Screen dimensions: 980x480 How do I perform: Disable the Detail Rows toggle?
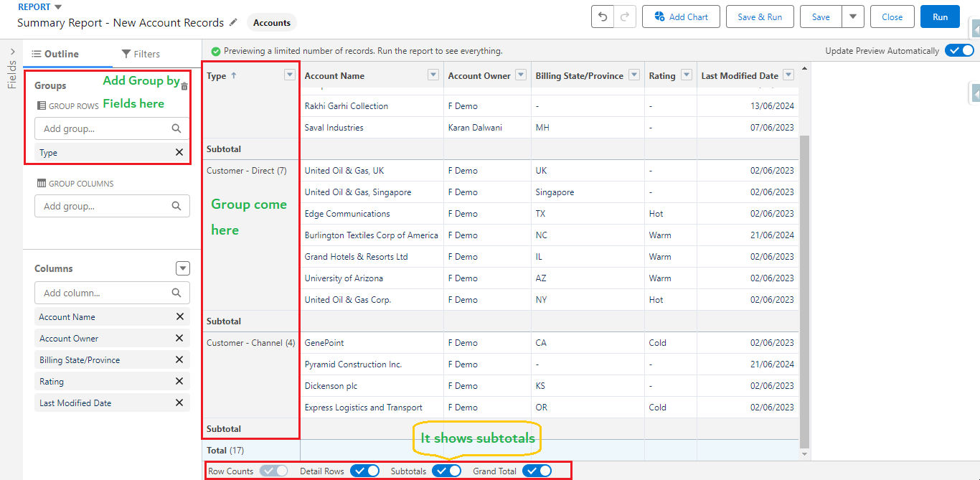(x=365, y=471)
